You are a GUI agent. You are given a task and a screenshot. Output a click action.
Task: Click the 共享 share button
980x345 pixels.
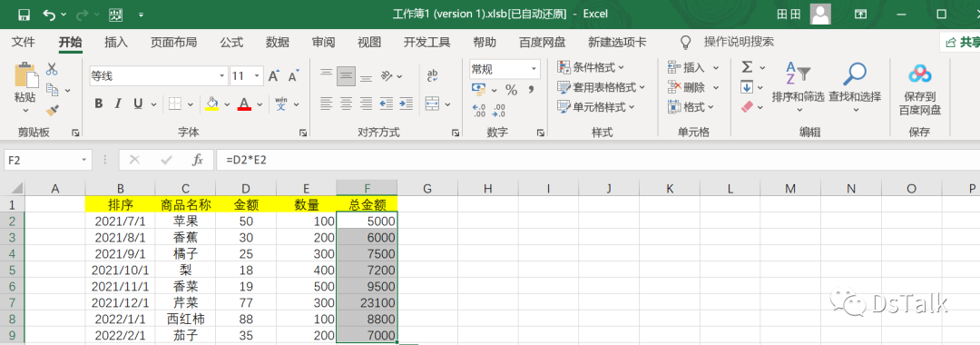point(961,43)
